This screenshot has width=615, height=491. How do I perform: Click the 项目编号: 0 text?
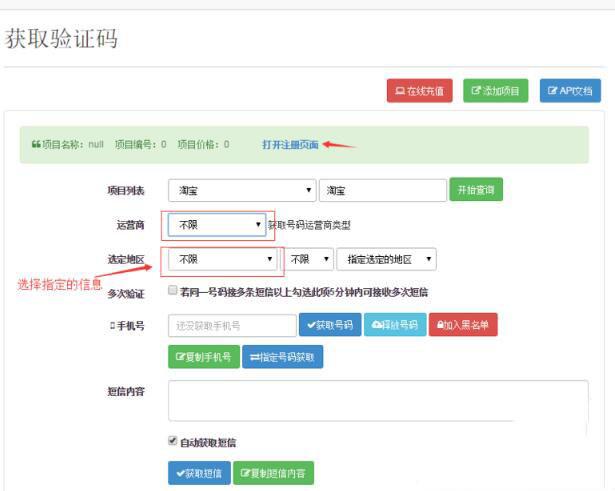coord(140,144)
